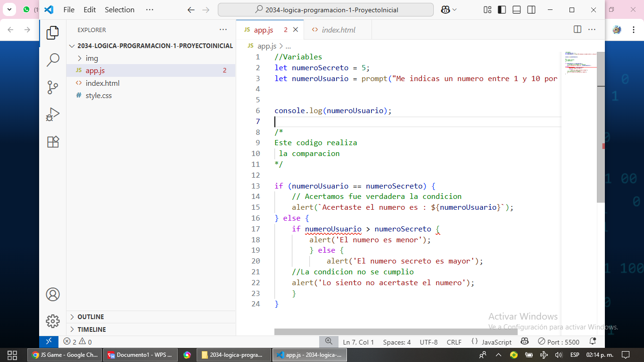Open Windows notification center icon

click(x=626, y=354)
